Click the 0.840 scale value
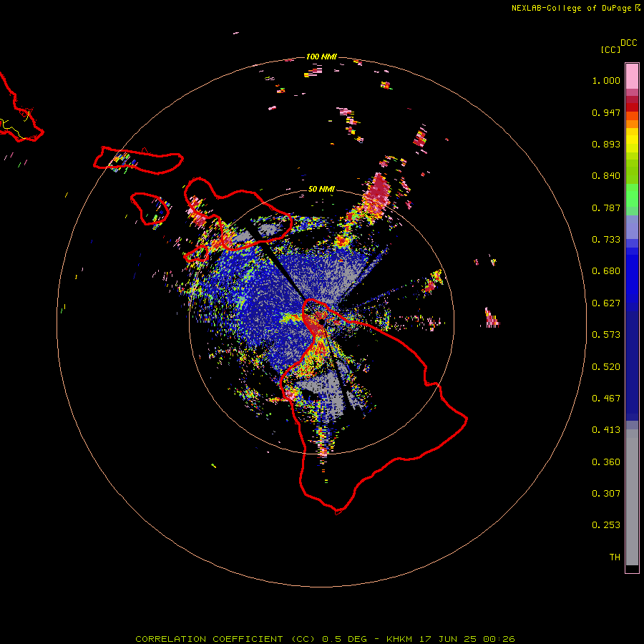The image size is (644, 644). [x=606, y=176]
